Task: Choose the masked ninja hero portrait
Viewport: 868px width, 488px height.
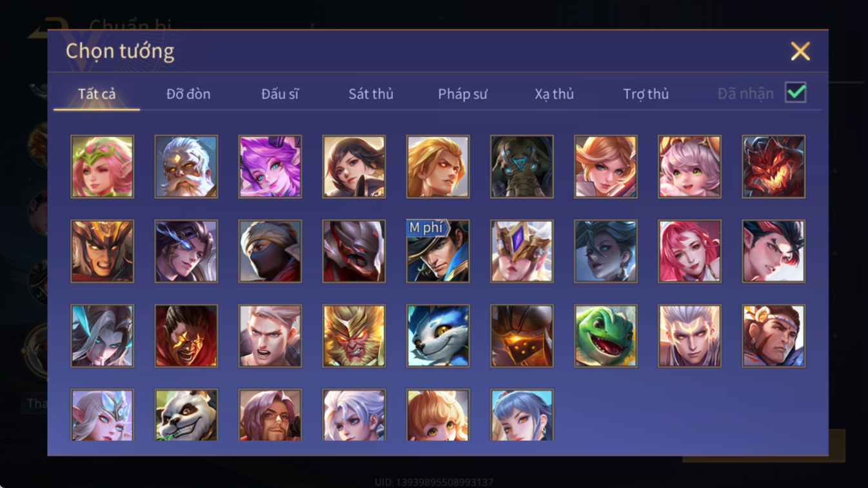Action: tap(270, 251)
